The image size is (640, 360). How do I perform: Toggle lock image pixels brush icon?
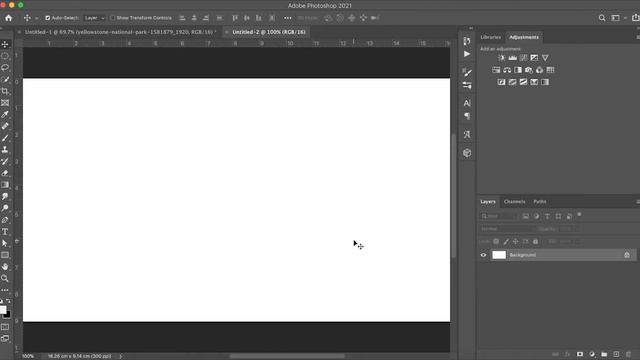(506, 242)
